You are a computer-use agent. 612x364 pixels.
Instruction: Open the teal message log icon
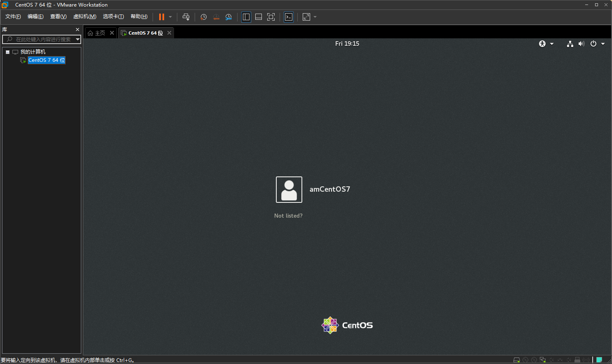pyautogui.click(x=599, y=360)
